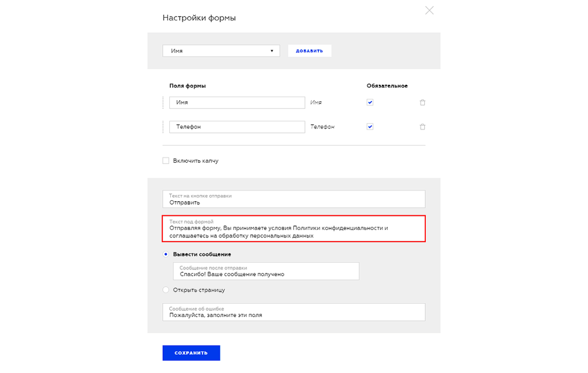This screenshot has width=588, height=373.
Task: Edit the submit button text field
Action: [294, 199]
